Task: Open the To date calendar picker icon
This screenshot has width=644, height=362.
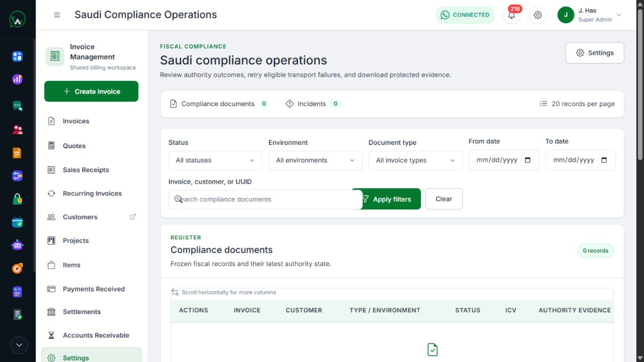Action: (x=604, y=160)
